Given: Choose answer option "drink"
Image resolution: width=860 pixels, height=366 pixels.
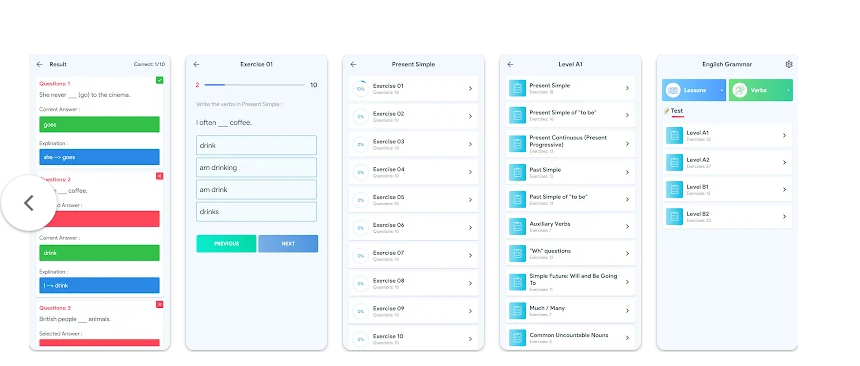Looking at the screenshot, I should 257,145.
